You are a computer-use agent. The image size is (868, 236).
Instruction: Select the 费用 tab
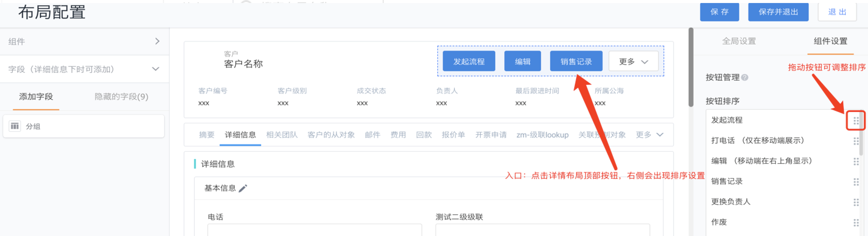pyautogui.click(x=398, y=135)
